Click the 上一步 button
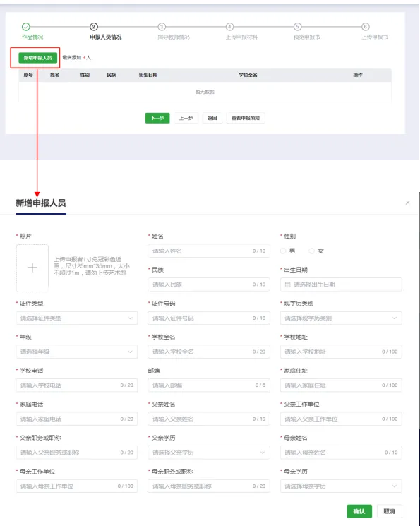 point(186,118)
